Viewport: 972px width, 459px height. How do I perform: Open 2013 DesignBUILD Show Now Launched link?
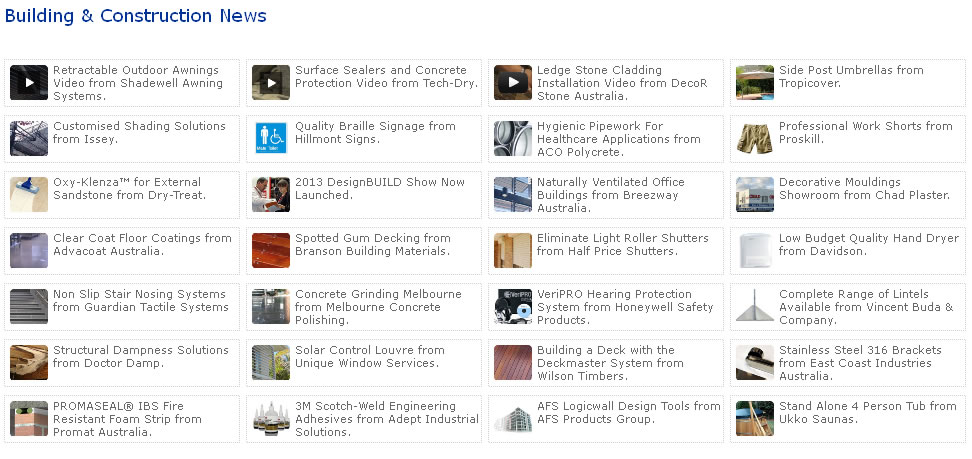pyautogui.click(x=380, y=189)
